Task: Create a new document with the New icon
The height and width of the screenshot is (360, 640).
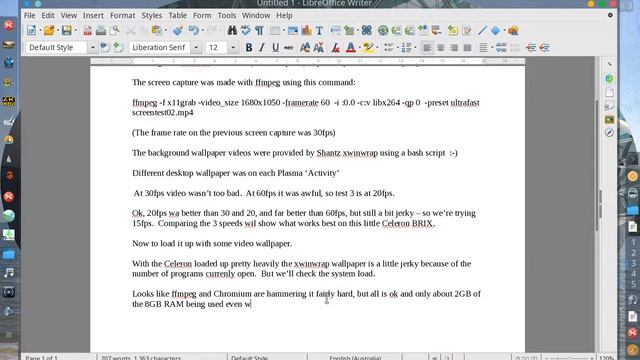Action: 31,30
